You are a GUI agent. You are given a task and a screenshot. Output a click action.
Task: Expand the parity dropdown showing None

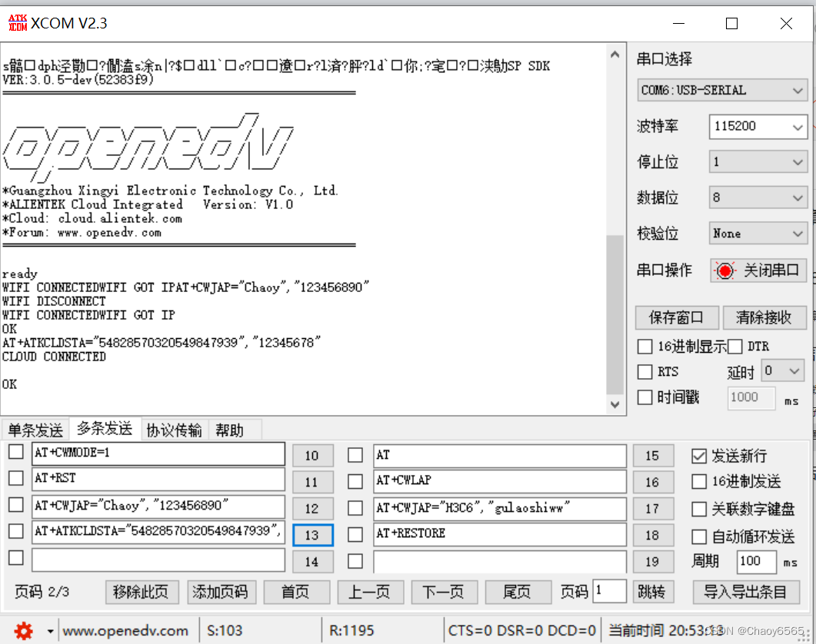[758, 234]
